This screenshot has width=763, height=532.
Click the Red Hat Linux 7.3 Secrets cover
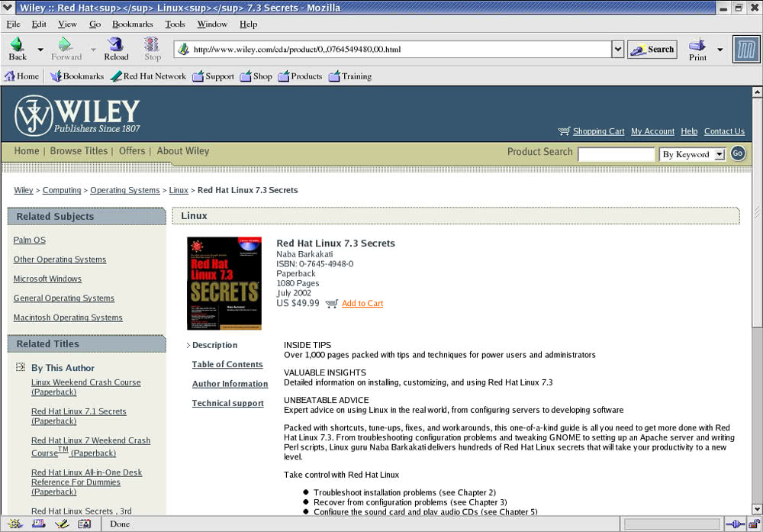[224, 283]
